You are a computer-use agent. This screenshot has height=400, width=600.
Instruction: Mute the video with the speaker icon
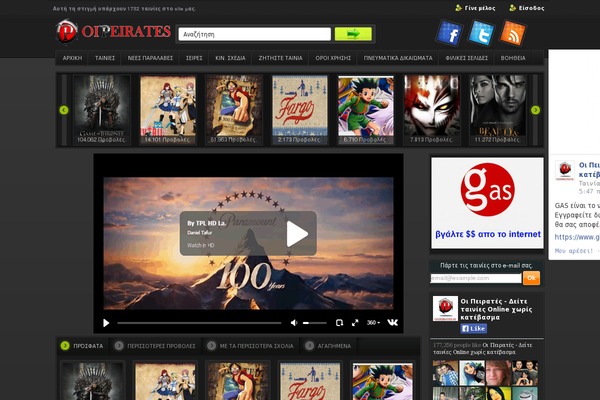point(294,323)
